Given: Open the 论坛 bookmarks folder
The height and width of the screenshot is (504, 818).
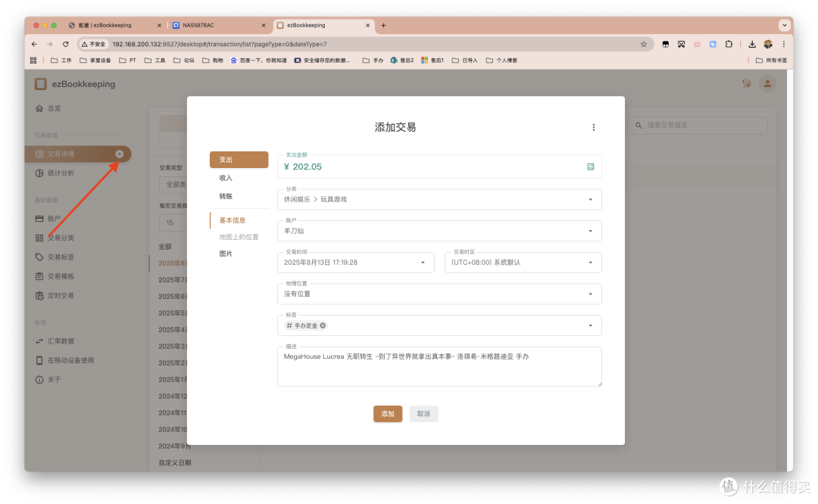Looking at the screenshot, I should click(183, 61).
